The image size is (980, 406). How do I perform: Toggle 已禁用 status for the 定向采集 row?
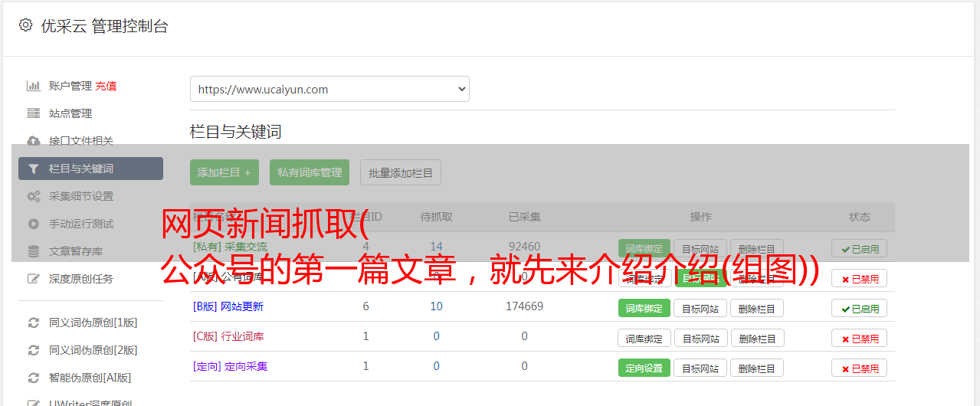860,368
